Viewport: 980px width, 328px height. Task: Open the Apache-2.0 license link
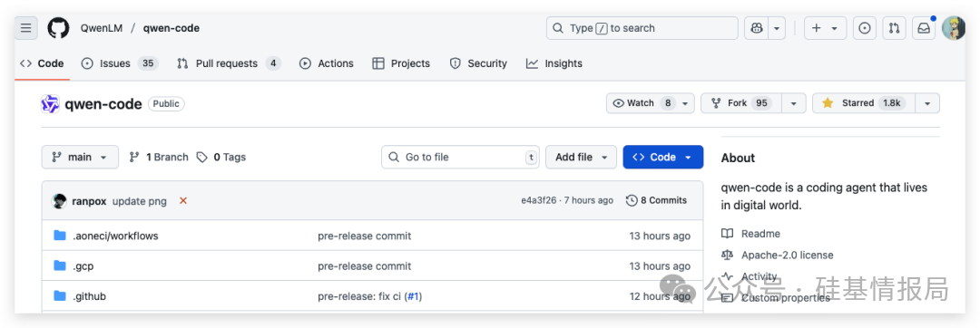tap(787, 255)
